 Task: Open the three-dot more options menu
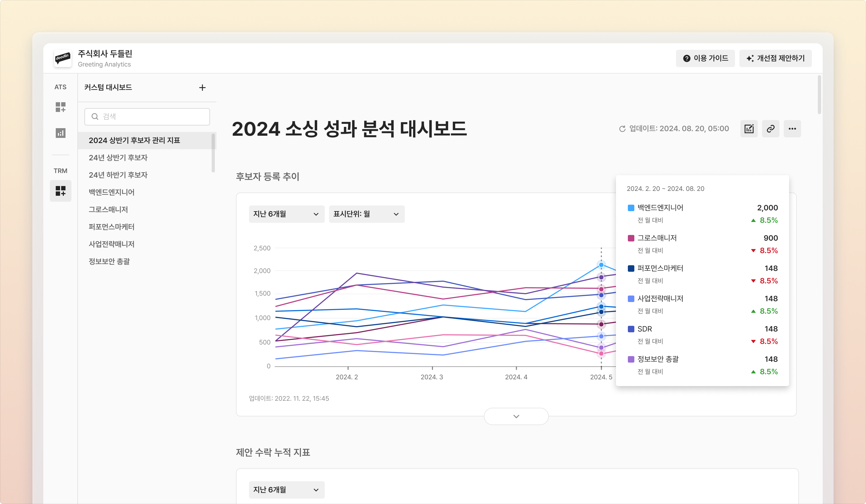coord(792,129)
